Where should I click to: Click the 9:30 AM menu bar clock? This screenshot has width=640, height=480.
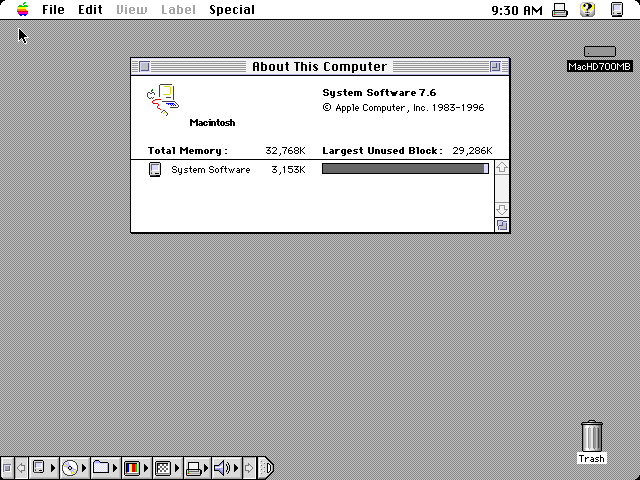point(517,10)
